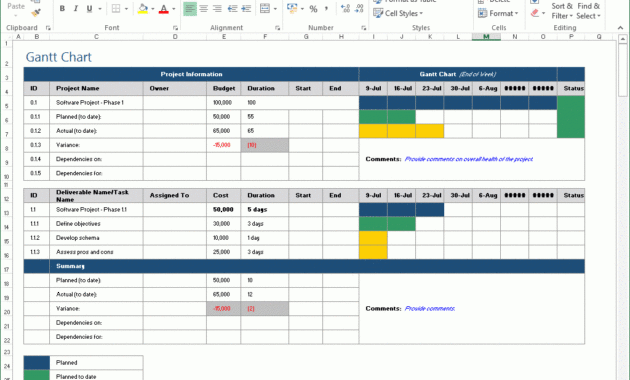Image resolution: width=630 pixels, height=380 pixels.
Task: Select the 'Develop schema' task cell
Action: tap(96, 238)
